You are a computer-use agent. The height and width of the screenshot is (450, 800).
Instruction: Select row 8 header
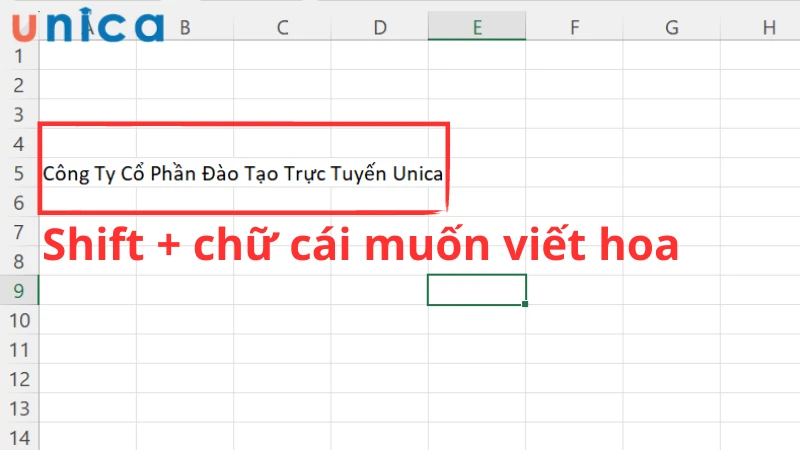[19, 261]
